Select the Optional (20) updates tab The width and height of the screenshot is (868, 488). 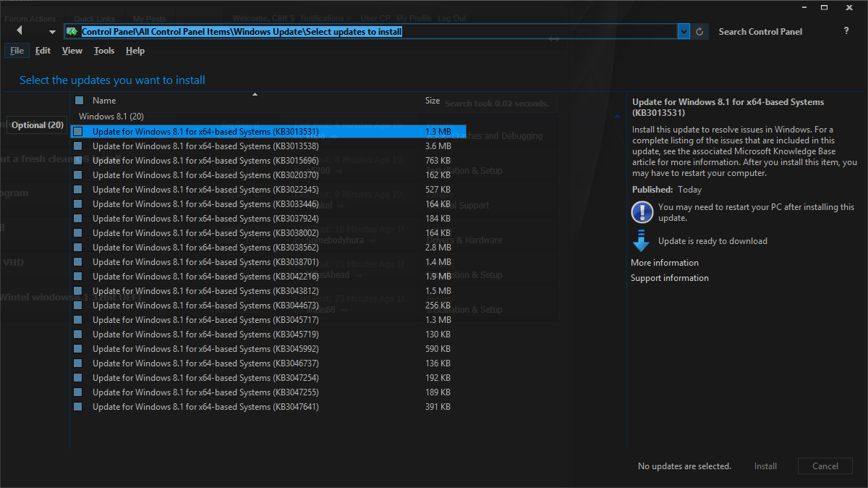tap(38, 125)
